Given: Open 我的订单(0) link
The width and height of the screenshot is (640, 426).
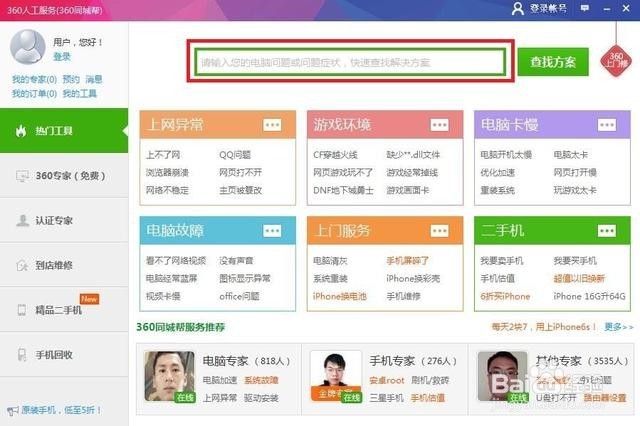Looking at the screenshot, I should point(34,93).
